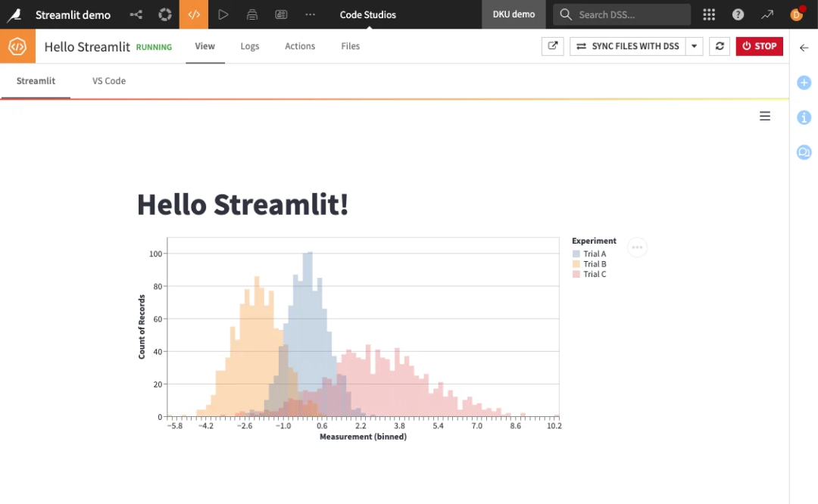Open the Help question mark icon
Viewport: 818px width, 504px height.
(x=738, y=14)
